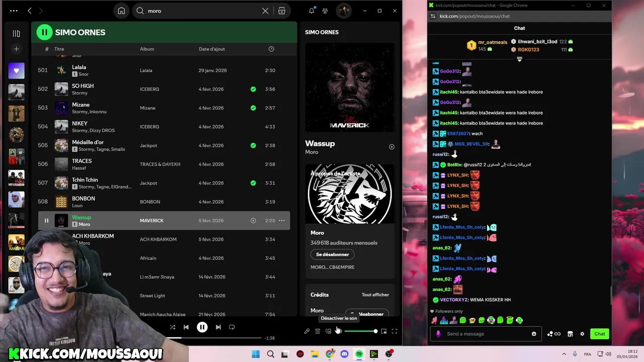The image size is (644, 362).
Task: Pause playback using the green SIMO ORNES header button
Action: pyautogui.click(x=44, y=32)
